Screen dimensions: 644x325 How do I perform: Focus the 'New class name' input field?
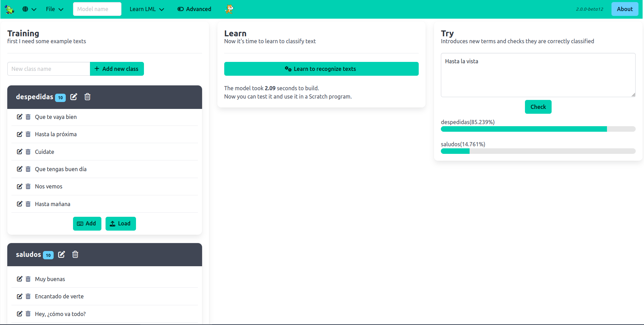click(49, 69)
